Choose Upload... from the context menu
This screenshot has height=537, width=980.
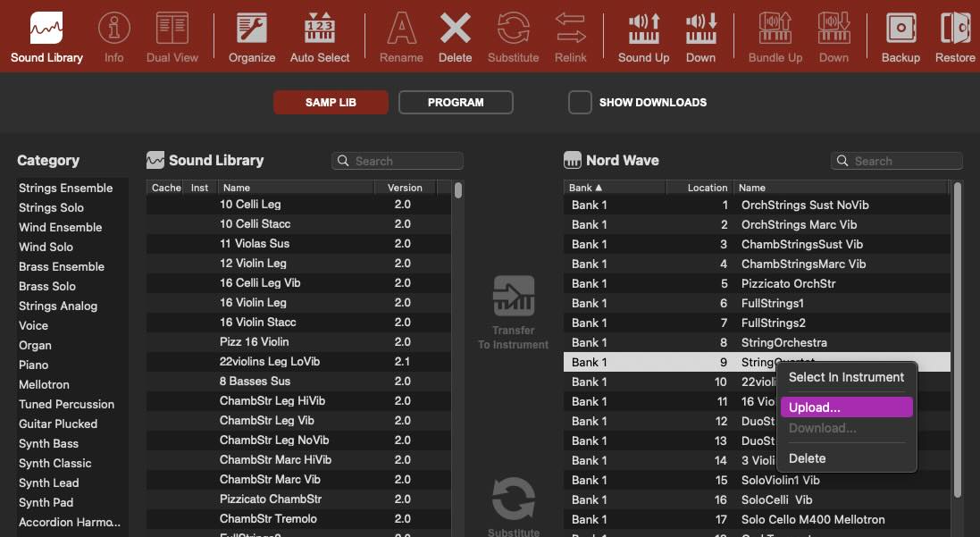click(x=846, y=407)
